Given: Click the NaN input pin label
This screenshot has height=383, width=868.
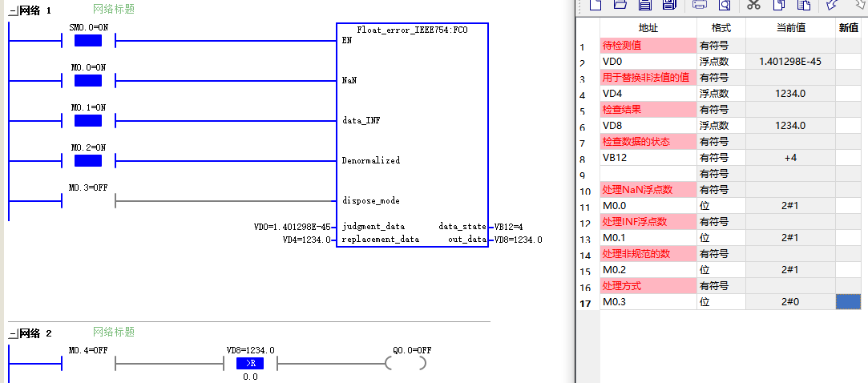Looking at the screenshot, I should pyautogui.click(x=349, y=81).
